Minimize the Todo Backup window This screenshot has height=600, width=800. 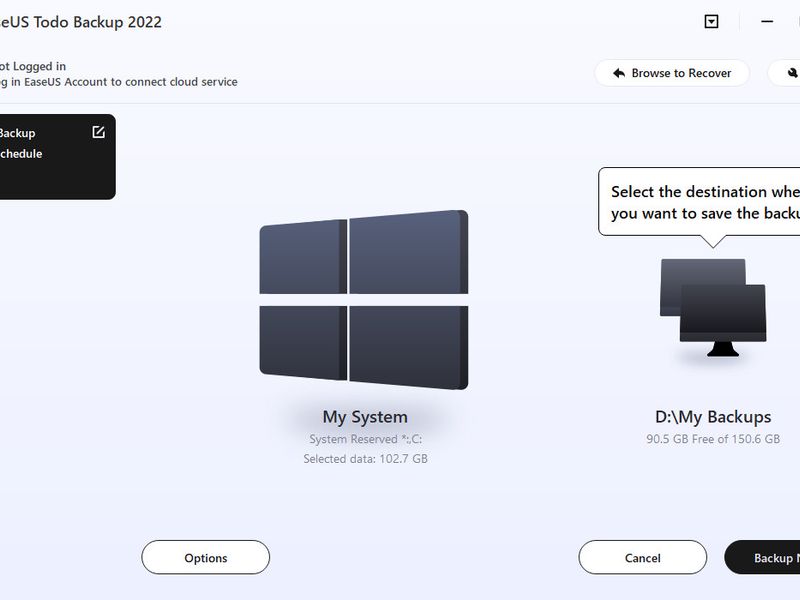point(767,21)
